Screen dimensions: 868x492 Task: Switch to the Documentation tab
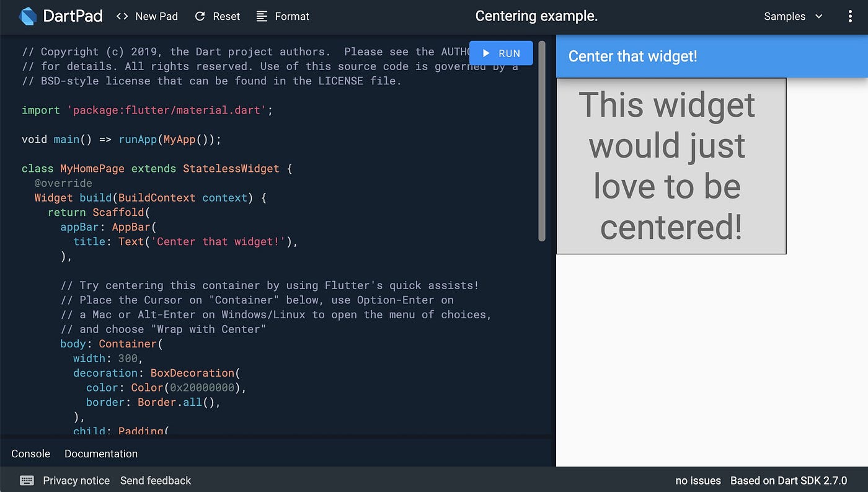(100, 454)
